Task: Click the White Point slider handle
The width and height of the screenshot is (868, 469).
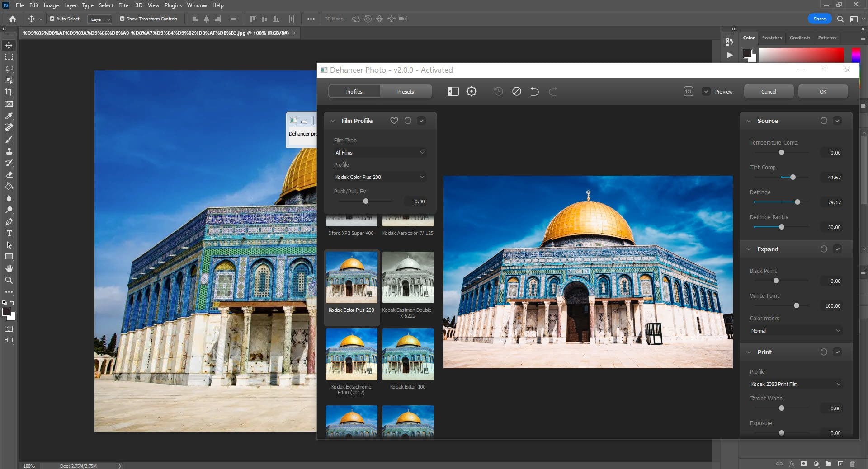Action: pyautogui.click(x=797, y=305)
